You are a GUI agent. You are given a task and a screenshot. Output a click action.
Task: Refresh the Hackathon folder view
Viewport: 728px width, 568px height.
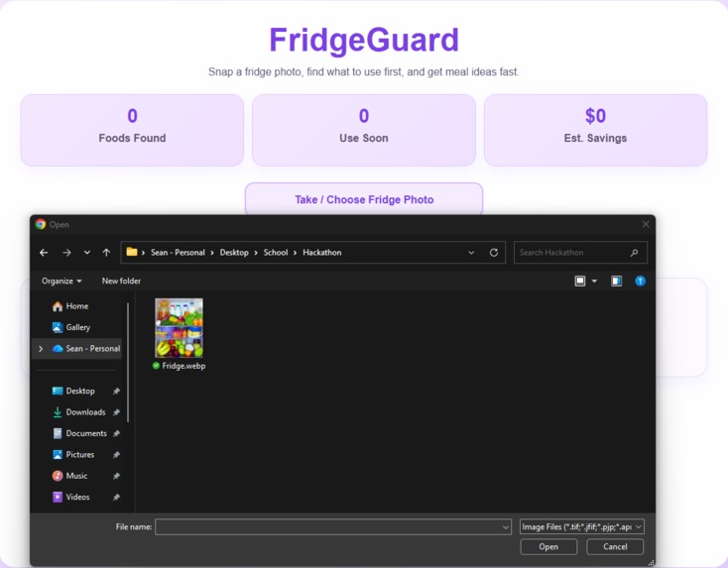coord(494,253)
